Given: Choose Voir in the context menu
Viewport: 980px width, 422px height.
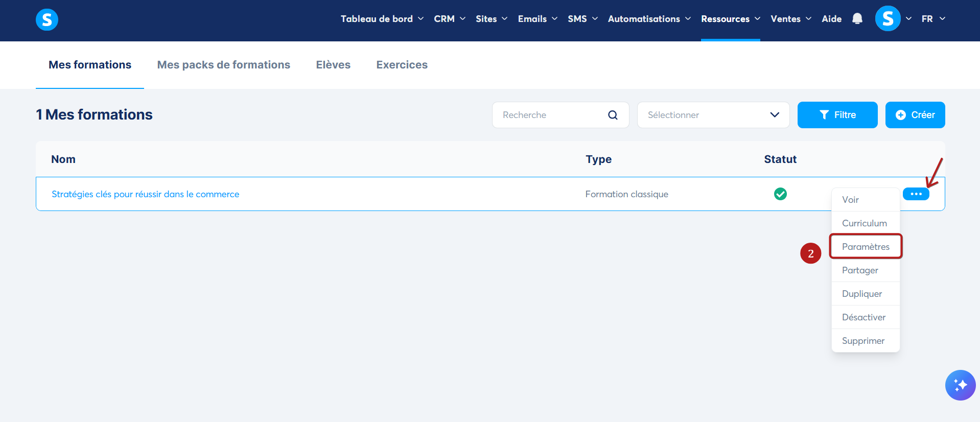Looking at the screenshot, I should click(866, 200).
